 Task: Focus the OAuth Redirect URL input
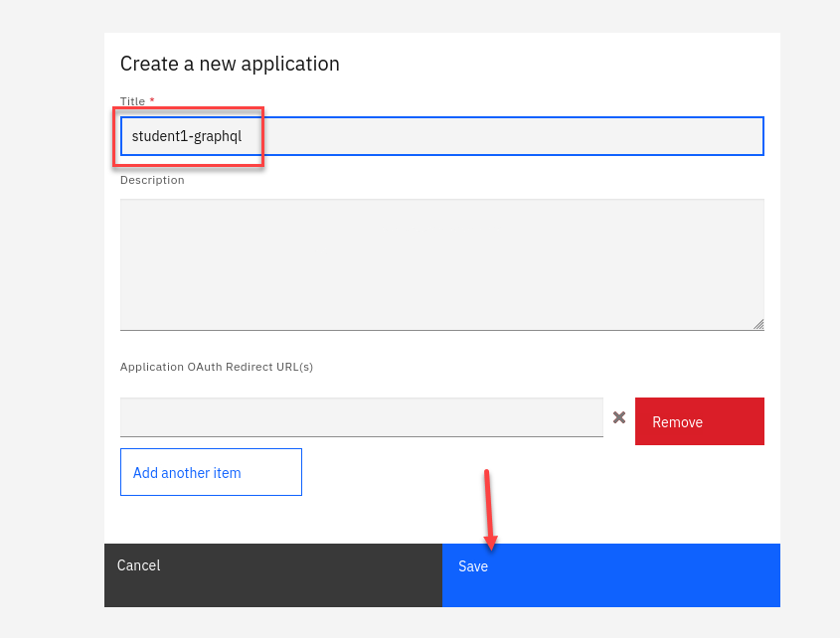(361, 417)
